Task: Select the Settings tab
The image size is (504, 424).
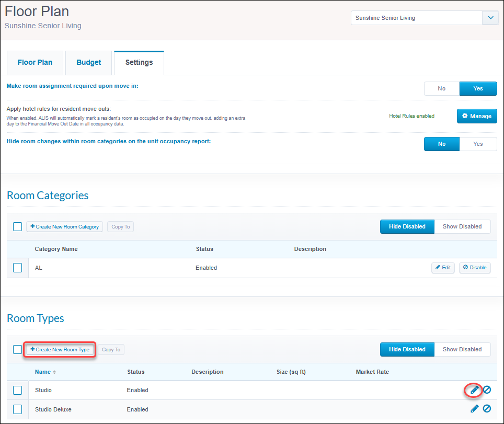Action: tap(139, 62)
